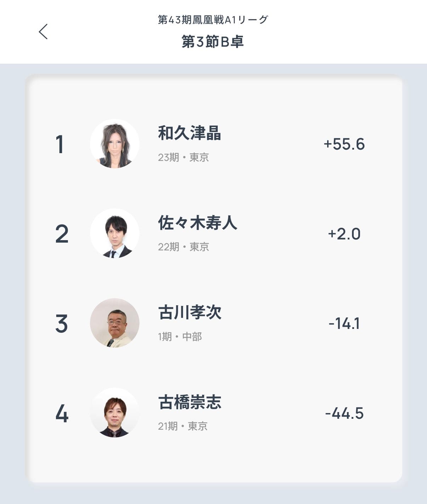Click the -14.1 score
This screenshot has height=504, width=427.
pos(344,323)
